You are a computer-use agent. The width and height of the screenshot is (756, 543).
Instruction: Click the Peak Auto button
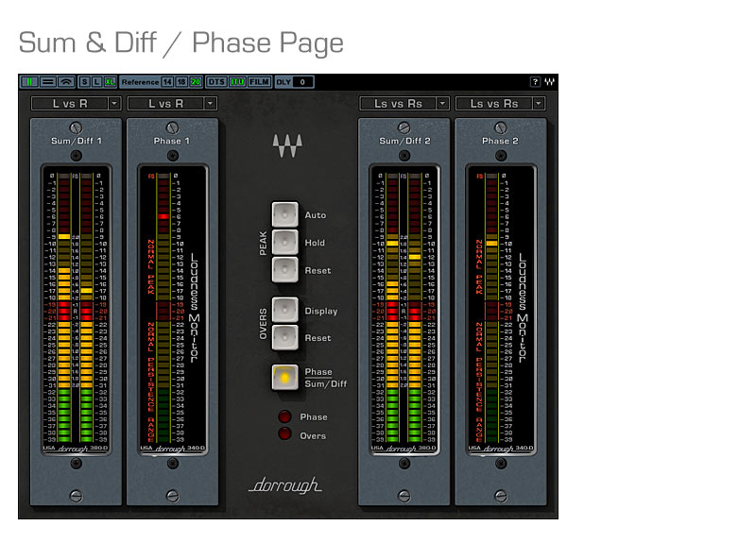tap(285, 214)
